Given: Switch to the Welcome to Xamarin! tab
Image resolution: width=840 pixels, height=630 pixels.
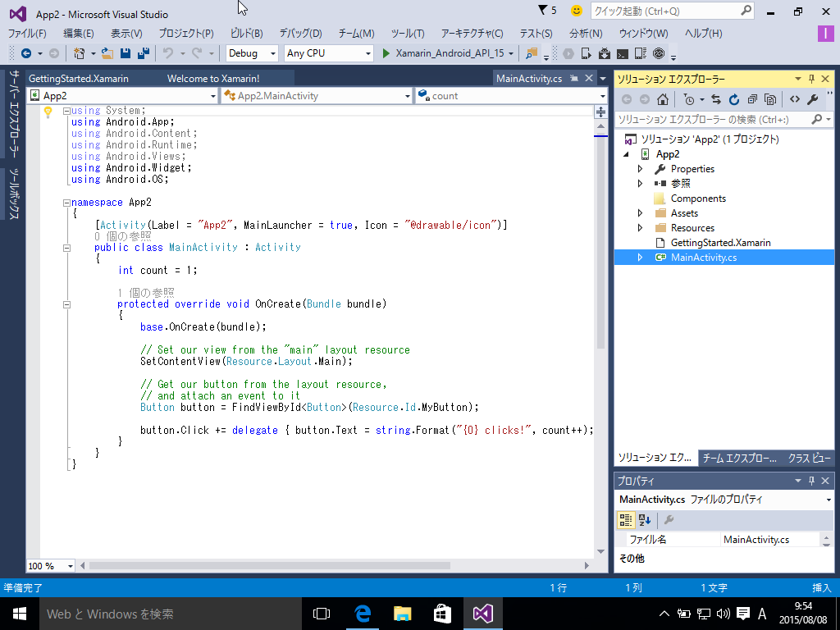Looking at the screenshot, I should 213,79.
